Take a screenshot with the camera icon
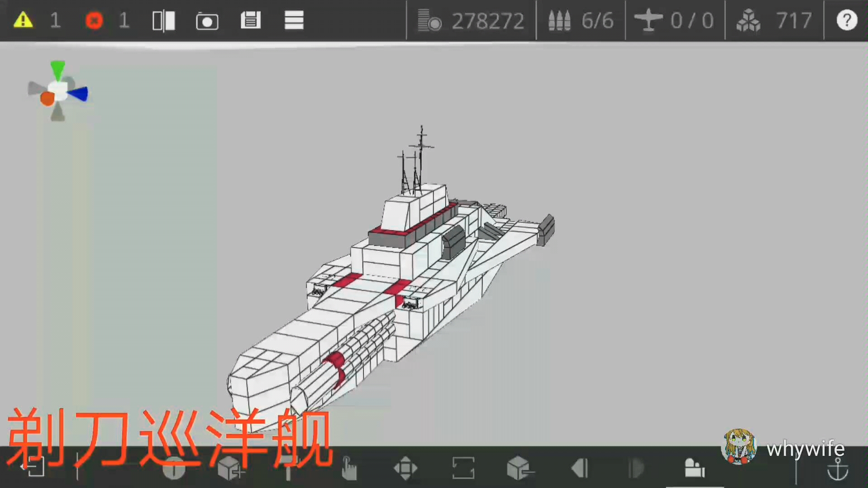Screen dimensions: 868x488 click(x=207, y=21)
